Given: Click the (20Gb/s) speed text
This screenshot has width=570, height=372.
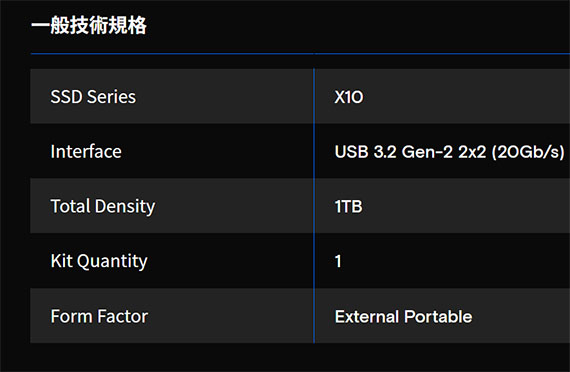Looking at the screenshot, I should click(528, 152).
